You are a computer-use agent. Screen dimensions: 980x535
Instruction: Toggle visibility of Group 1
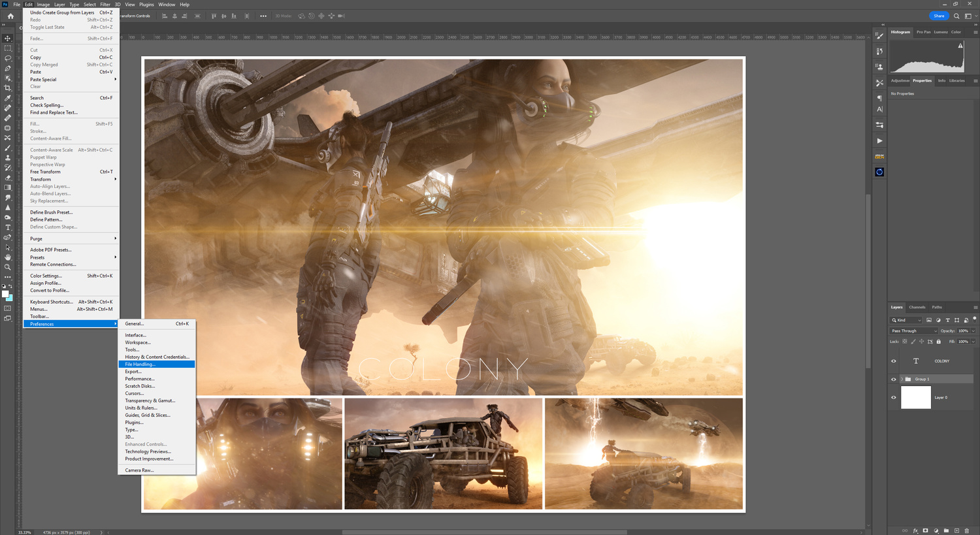pyautogui.click(x=894, y=380)
